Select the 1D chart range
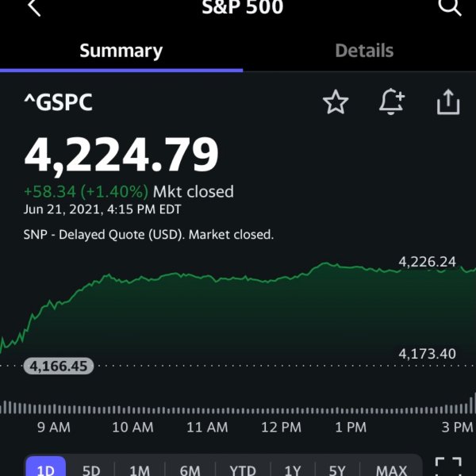The image size is (476, 476). point(46,467)
